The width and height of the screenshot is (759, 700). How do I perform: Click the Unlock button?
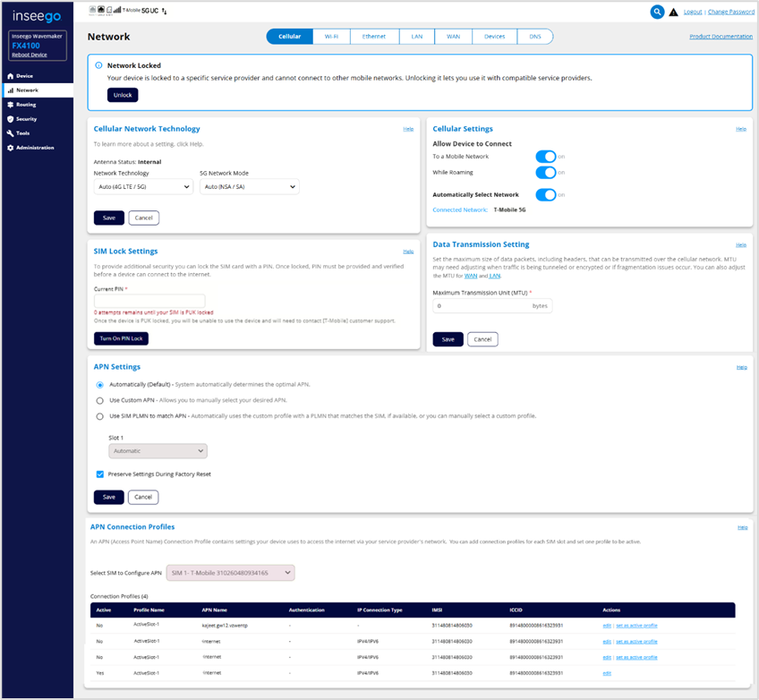point(123,95)
